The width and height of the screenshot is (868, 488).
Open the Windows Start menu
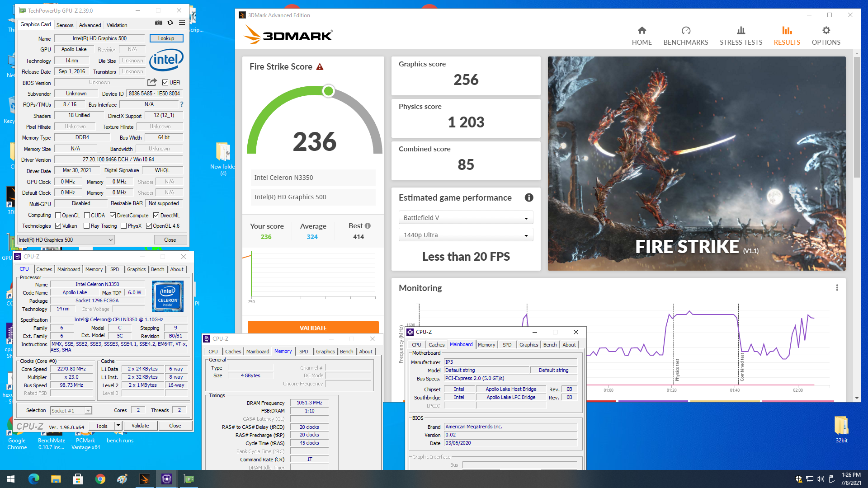[x=11, y=479]
